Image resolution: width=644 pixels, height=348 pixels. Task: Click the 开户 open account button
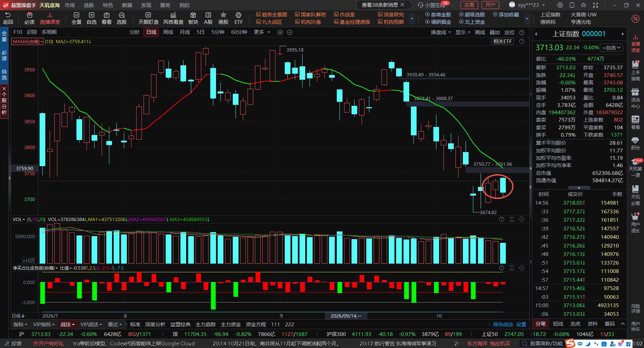[490, 5]
